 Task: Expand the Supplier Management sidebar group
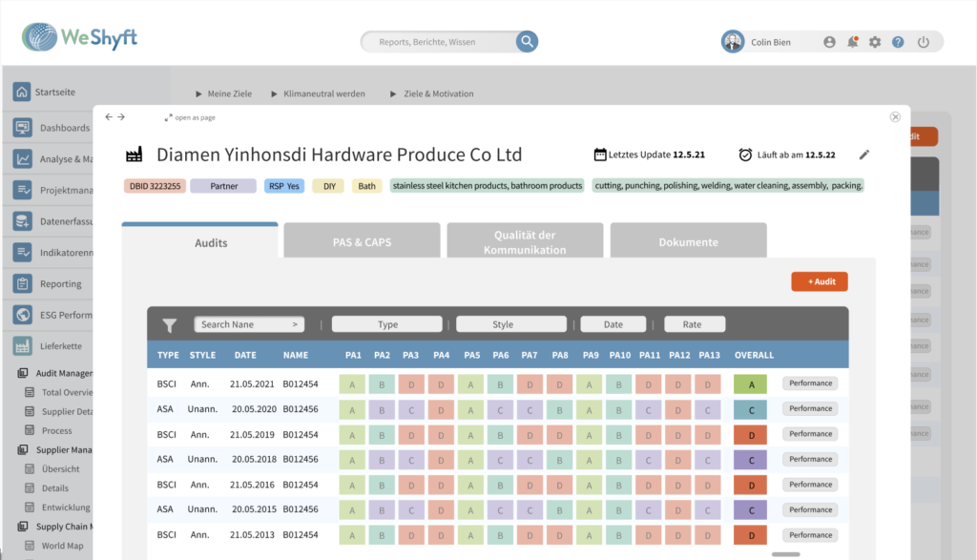(54, 449)
